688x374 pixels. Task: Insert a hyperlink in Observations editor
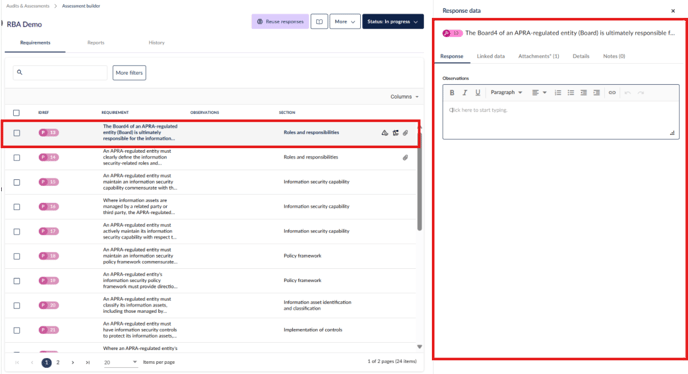(x=612, y=93)
